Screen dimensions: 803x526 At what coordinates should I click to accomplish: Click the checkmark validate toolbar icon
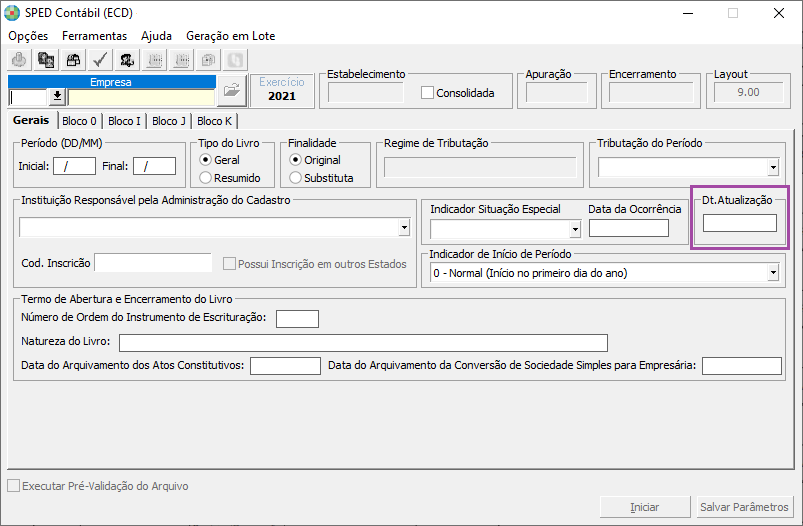click(x=100, y=60)
